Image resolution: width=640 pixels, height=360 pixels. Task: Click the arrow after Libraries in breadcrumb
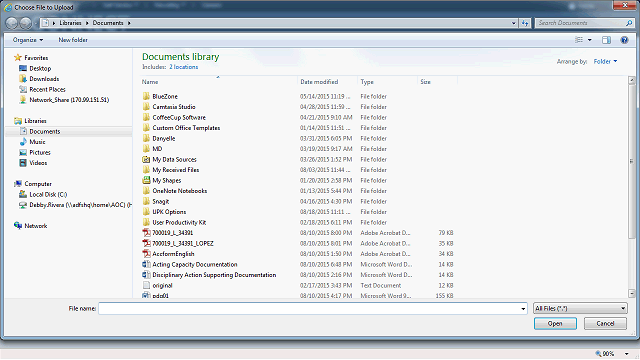pyautogui.click(x=87, y=23)
